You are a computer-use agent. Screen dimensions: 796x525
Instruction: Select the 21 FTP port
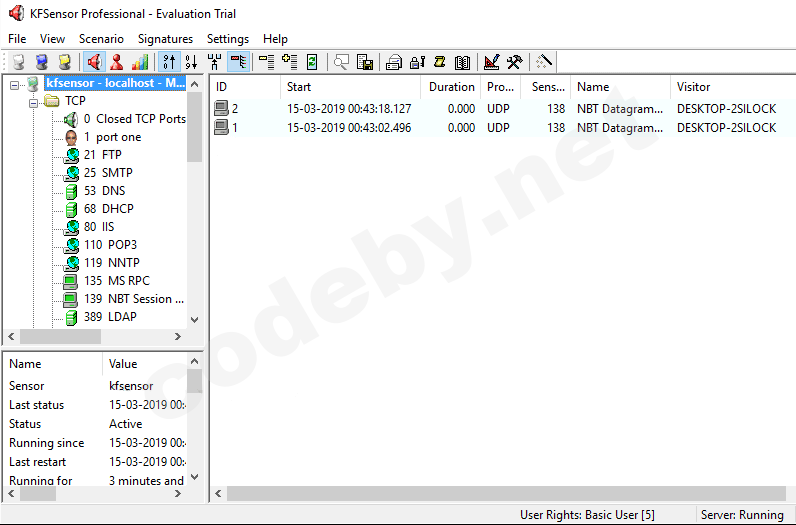[103, 155]
